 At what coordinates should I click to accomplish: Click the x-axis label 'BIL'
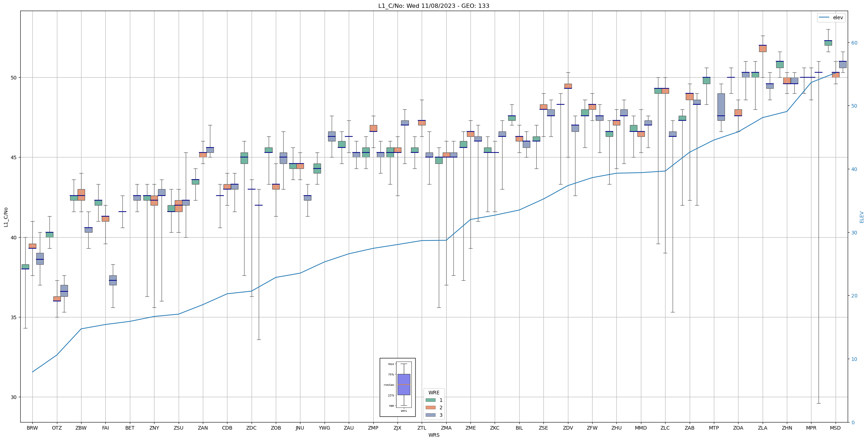[x=519, y=428]
